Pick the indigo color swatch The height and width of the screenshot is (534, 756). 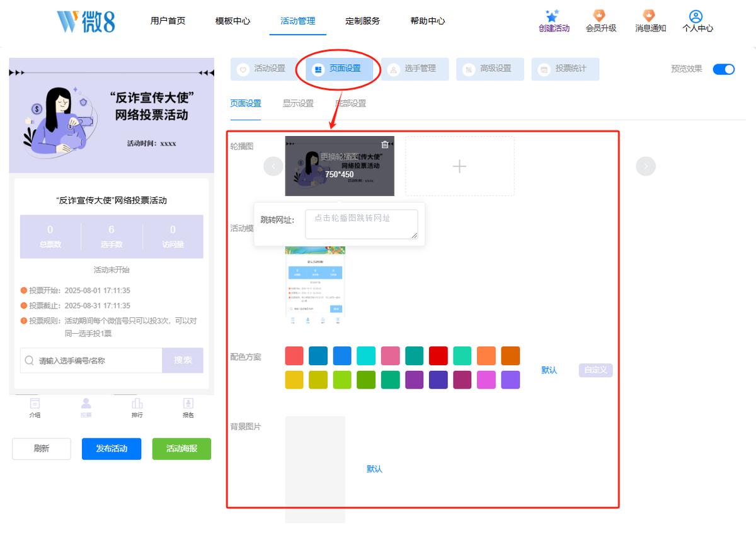tap(438, 380)
